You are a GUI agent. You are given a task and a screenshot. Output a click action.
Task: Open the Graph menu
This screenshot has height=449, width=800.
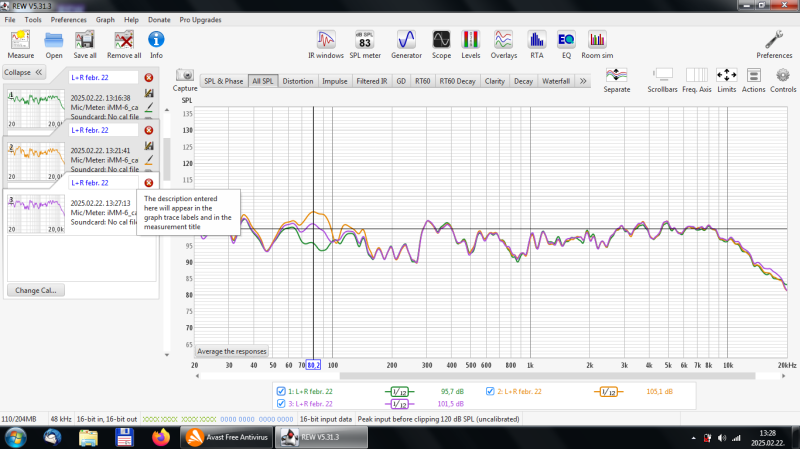tap(105, 20)
